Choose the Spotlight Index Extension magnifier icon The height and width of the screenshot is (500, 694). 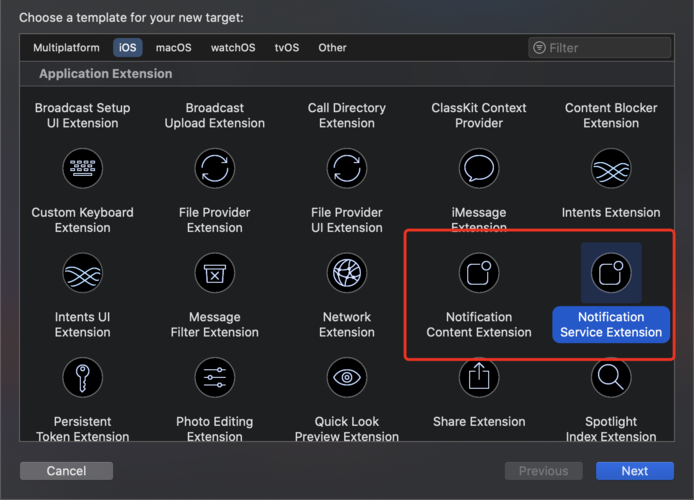(x=611, y=377)
